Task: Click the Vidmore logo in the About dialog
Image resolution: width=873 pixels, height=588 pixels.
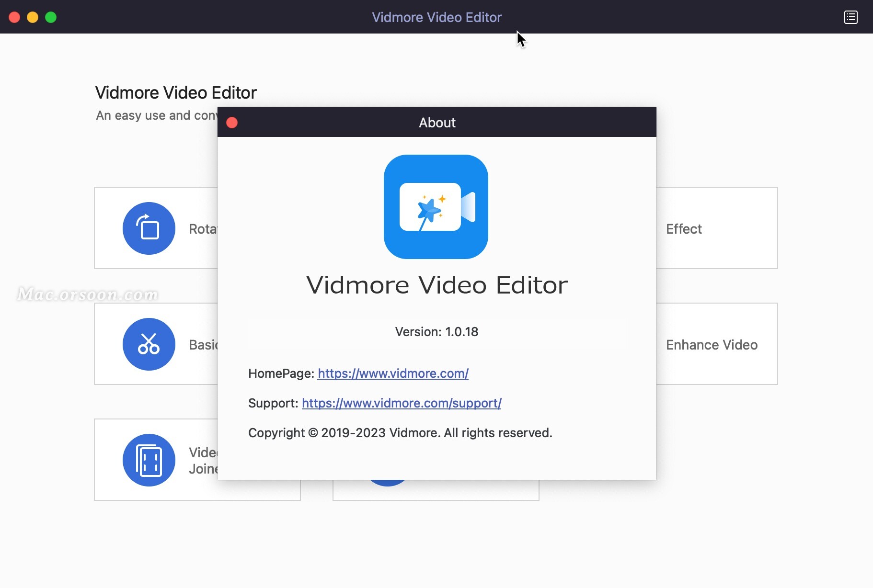Action: click(x=436, y=207)
